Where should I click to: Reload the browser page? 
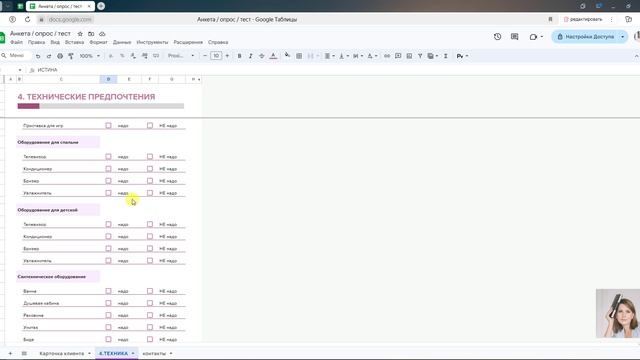(x=27, y=19)
